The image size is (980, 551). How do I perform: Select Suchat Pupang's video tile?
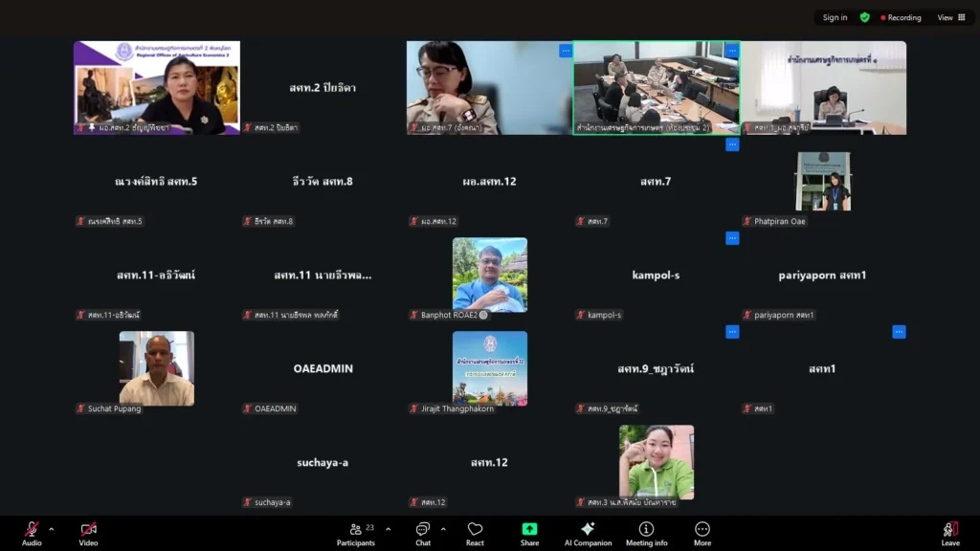point(157,368)
